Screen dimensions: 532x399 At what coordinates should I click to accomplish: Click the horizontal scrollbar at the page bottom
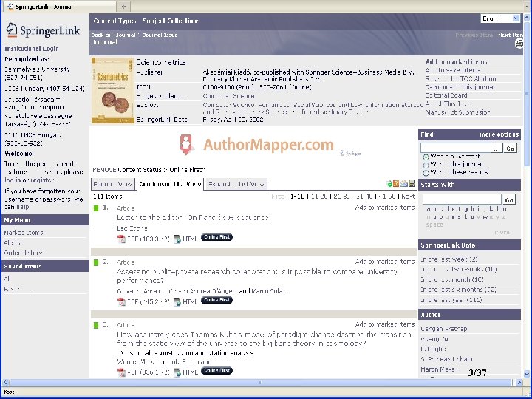[x=261, y=383]
